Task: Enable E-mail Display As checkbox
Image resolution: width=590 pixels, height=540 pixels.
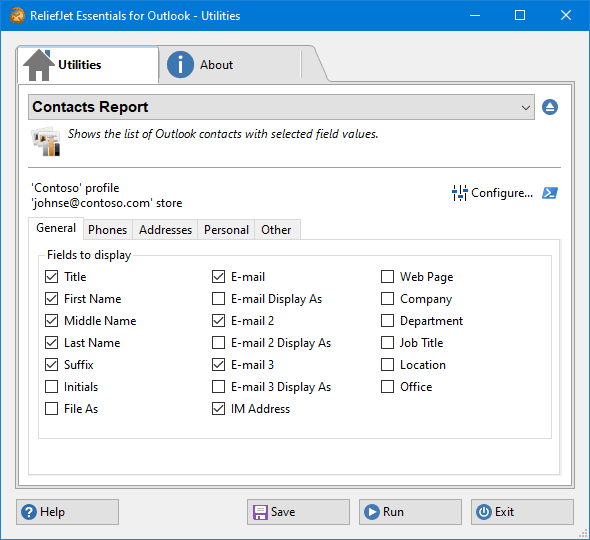Action: (219, 299)
